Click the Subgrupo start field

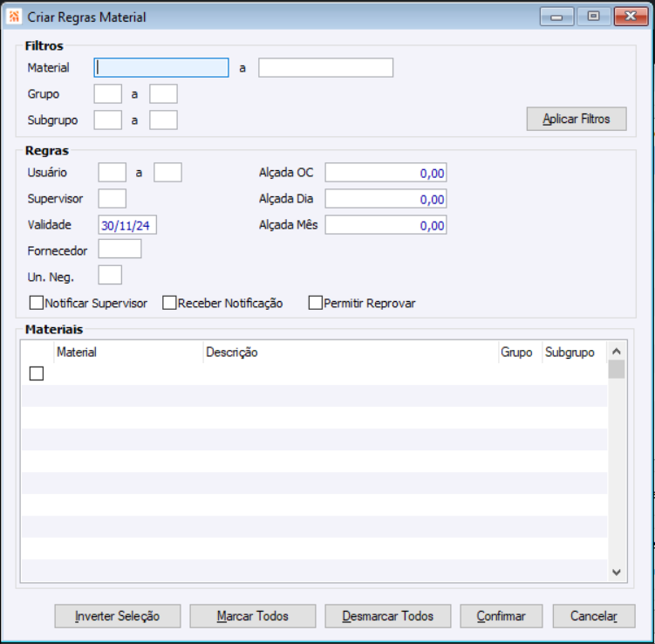[x=108, y=120]
